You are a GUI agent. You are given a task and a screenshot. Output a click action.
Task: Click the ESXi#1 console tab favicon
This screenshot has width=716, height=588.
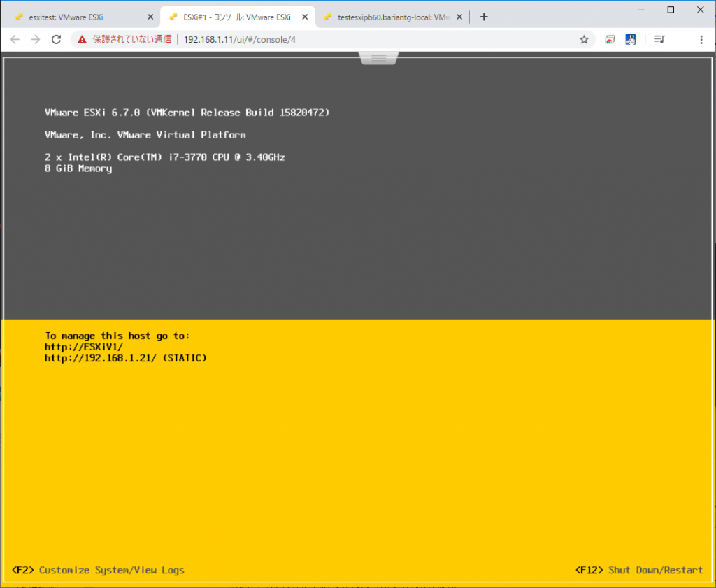(x=173, y=17)
